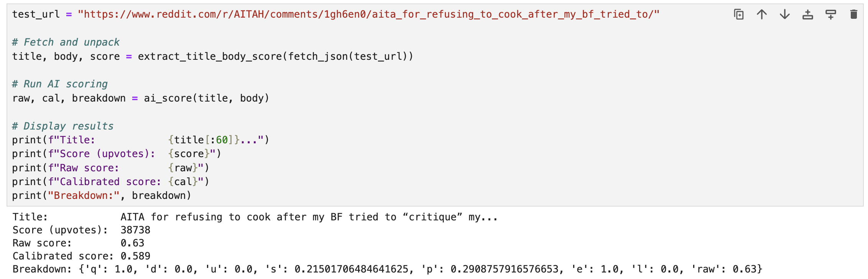Duplicate this cell with the copy icon
Viewport: 868px width, 279px height.
[x=738, y=15]
